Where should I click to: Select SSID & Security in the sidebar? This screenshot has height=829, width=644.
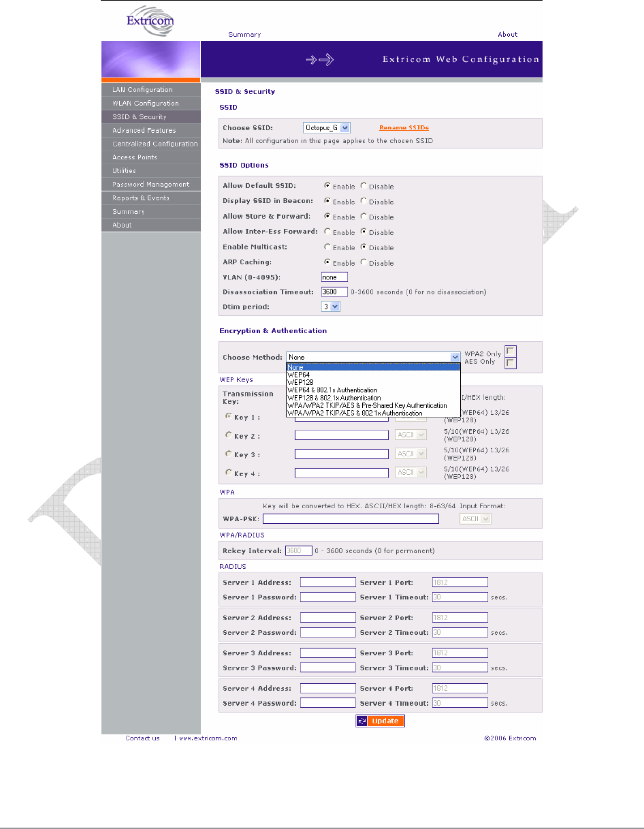click(150, 117)
